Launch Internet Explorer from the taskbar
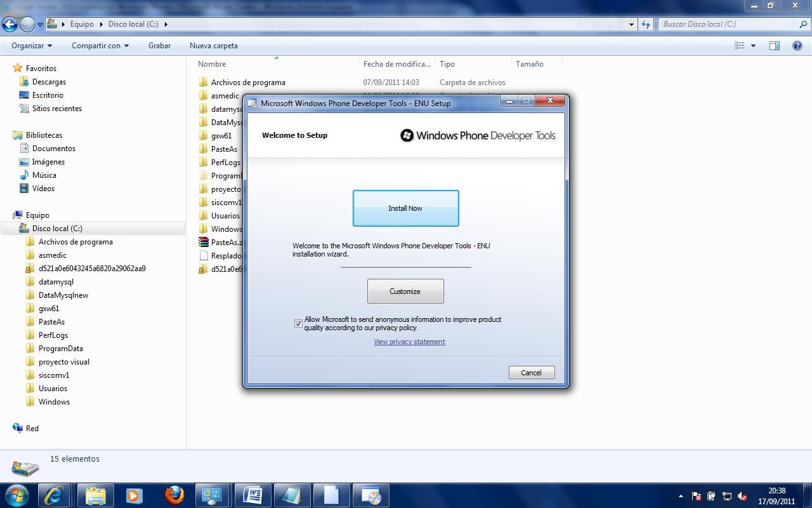This screenshot has height=508, width=812. [x=53, y=495]
